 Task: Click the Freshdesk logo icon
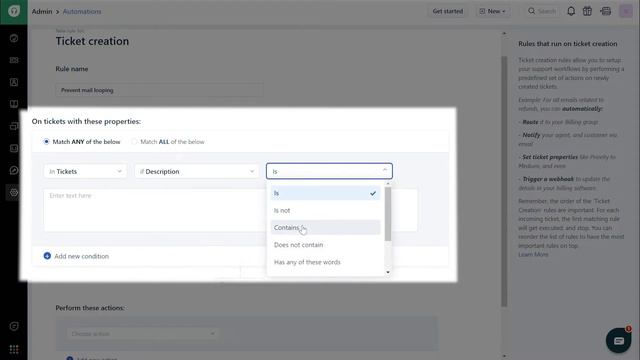point(13,11)
